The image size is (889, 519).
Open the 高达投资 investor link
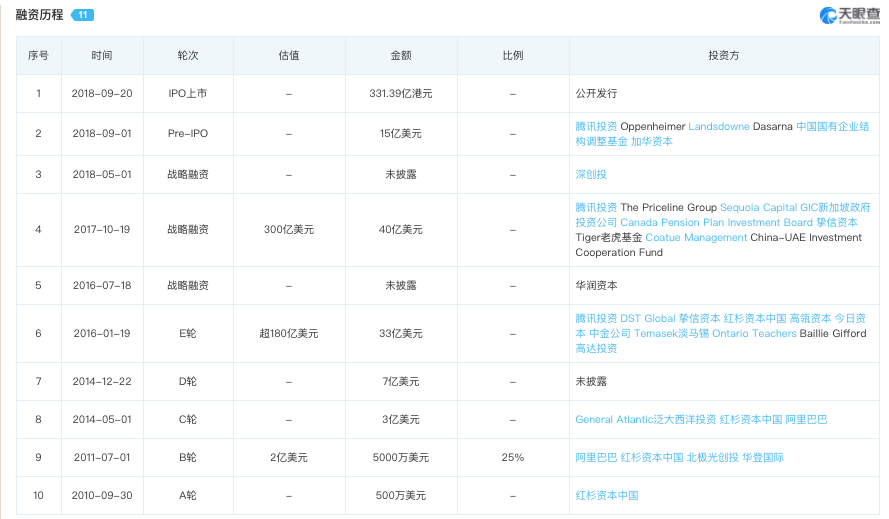click(x=596, y=348)
